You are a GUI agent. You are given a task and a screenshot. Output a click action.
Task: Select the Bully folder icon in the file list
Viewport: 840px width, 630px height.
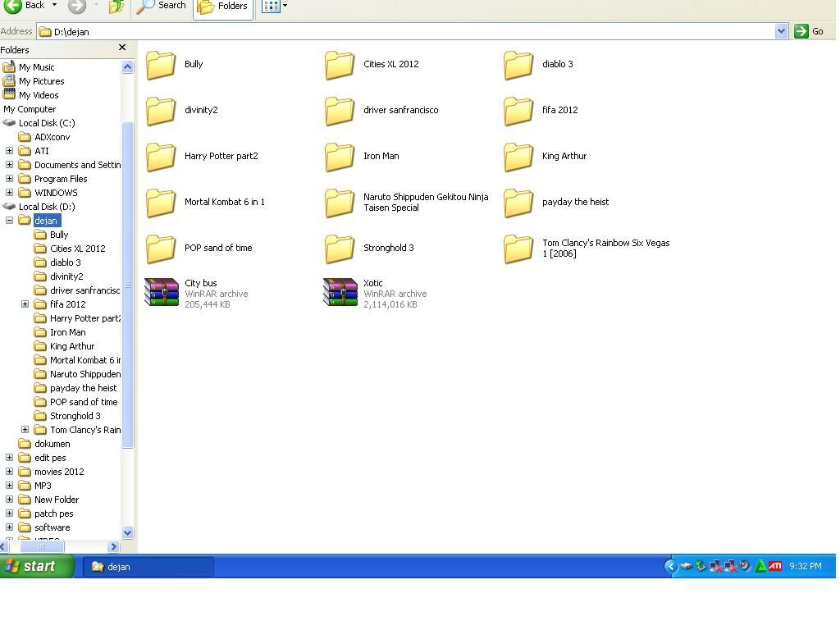(x=161, y=65)
